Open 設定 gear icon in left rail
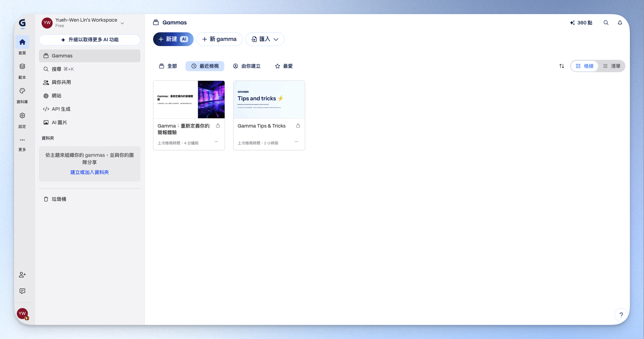 (22, 116)
